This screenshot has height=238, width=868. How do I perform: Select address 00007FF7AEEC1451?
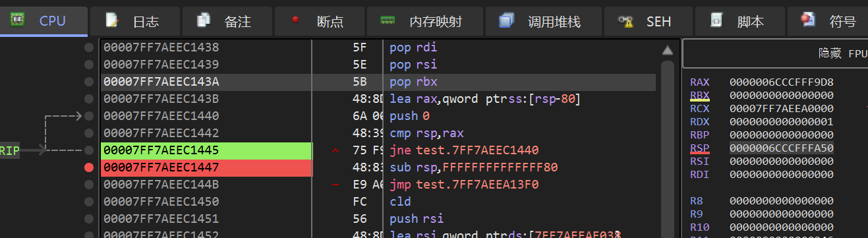tap(161, 219)
